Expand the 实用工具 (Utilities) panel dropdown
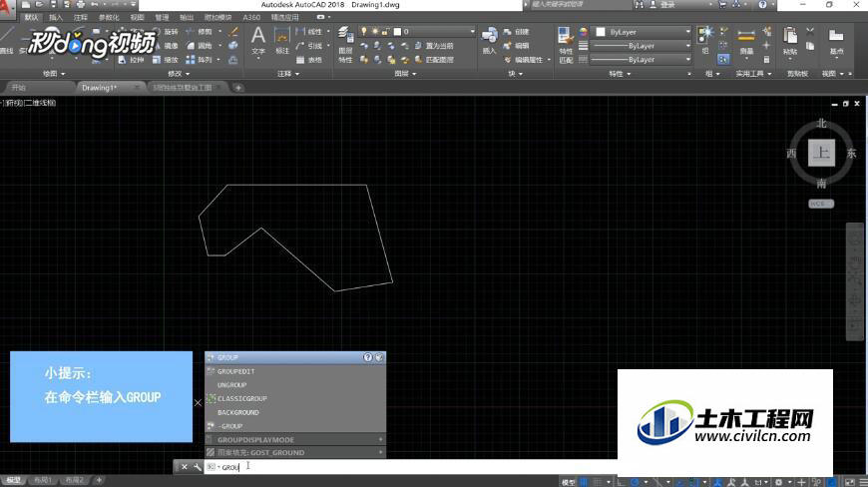Viewport: 868px width, 487px height. point(753,74)
